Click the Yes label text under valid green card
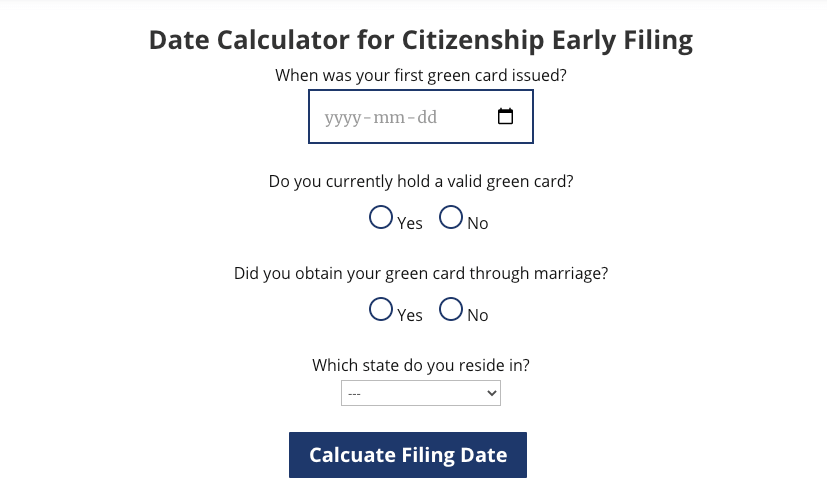This screenshot has width=827, height=502. click(x=410, y=224)
